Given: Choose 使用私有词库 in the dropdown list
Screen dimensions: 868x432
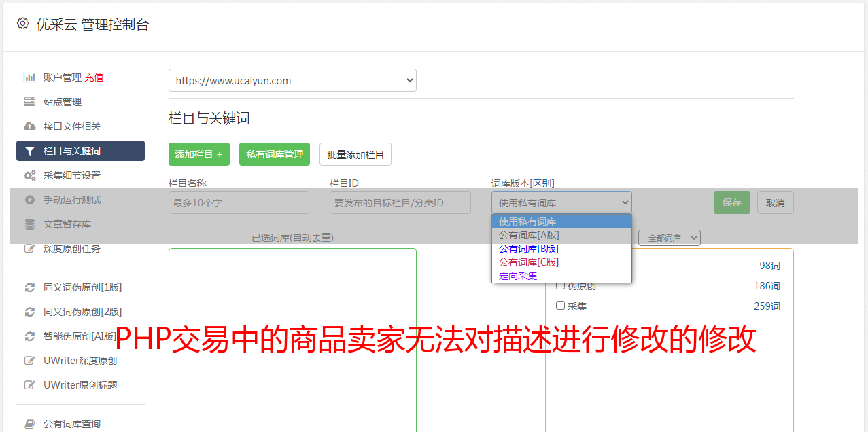Looking at the screenshot, I should click(561, 221).
